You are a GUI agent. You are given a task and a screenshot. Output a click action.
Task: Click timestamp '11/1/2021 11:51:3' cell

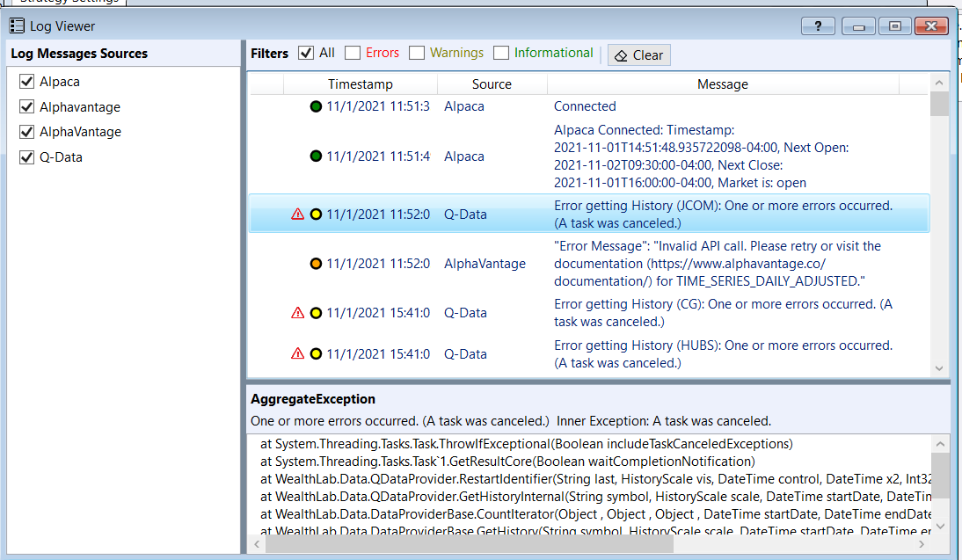tap(378, 106)
